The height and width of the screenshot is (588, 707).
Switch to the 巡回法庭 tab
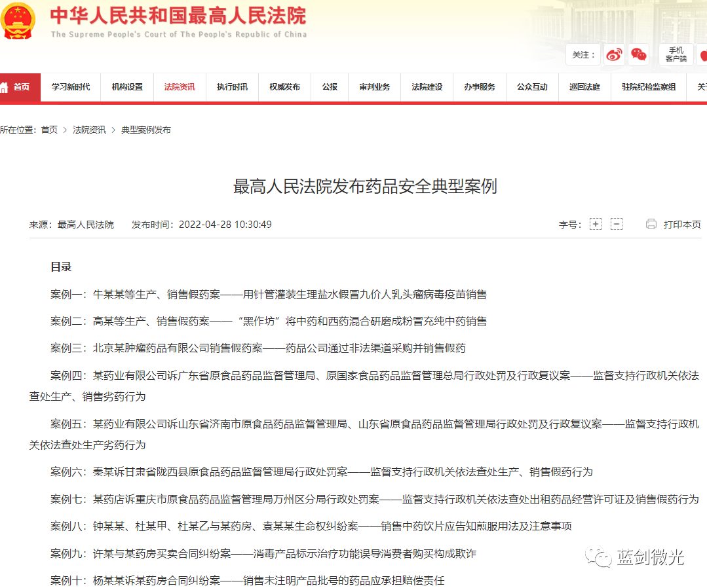click(x=584, y=87)
